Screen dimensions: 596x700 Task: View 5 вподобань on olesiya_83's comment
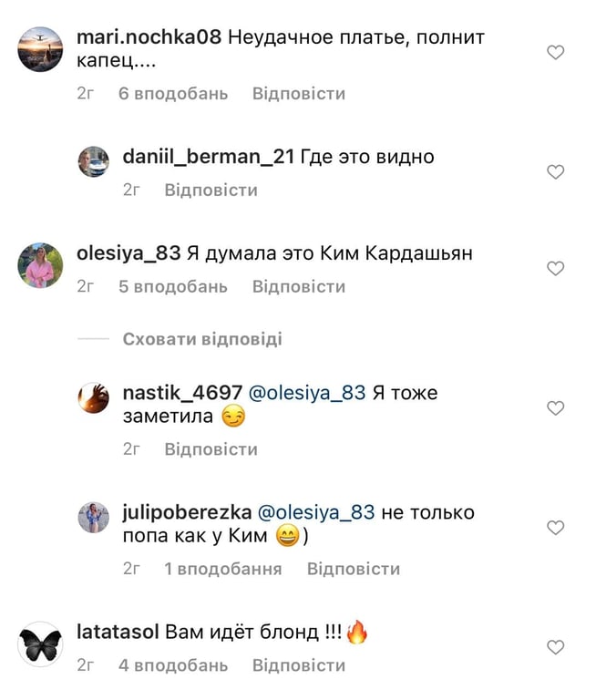click(173, 286)
